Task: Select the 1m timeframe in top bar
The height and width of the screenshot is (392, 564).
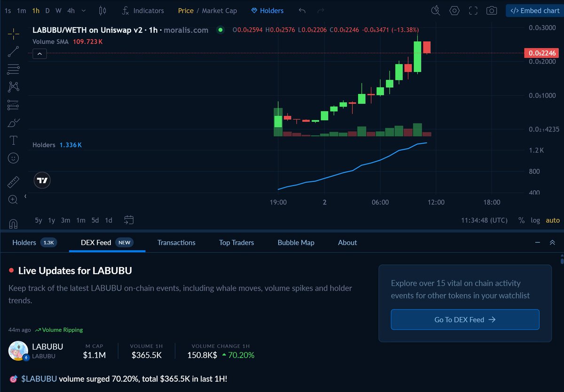Action: point(21,10)
